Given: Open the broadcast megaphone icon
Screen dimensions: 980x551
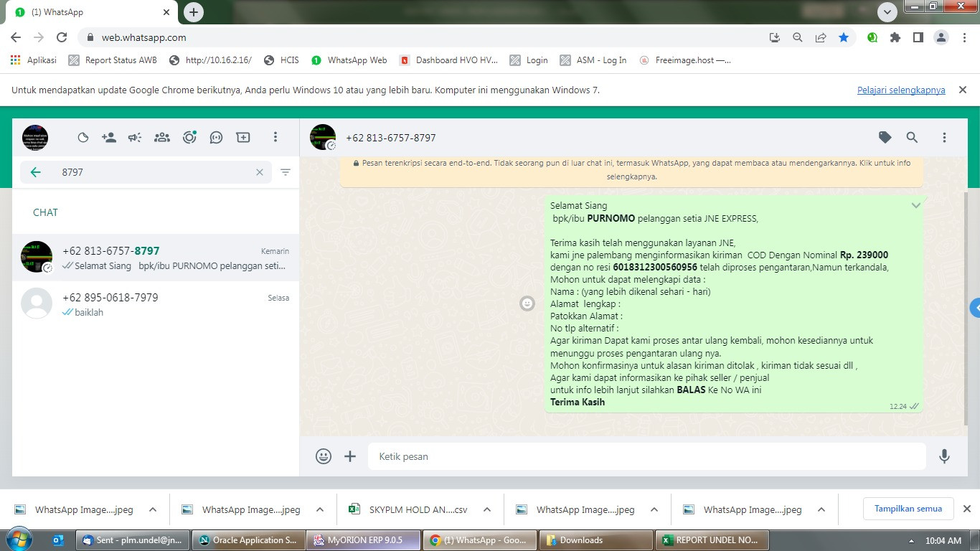Looking at the screenshot, I should point(135,137).
